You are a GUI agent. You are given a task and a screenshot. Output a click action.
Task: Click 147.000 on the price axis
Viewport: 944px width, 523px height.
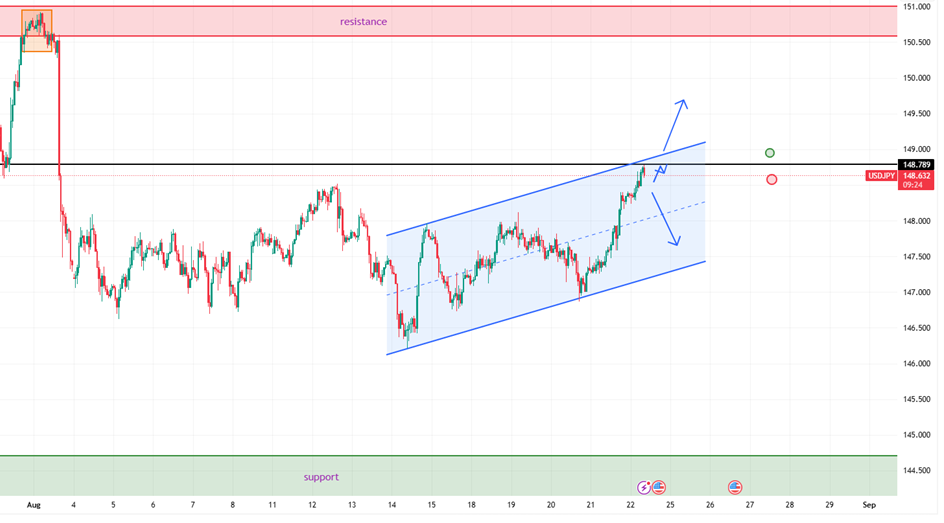[x=917, y=292]
